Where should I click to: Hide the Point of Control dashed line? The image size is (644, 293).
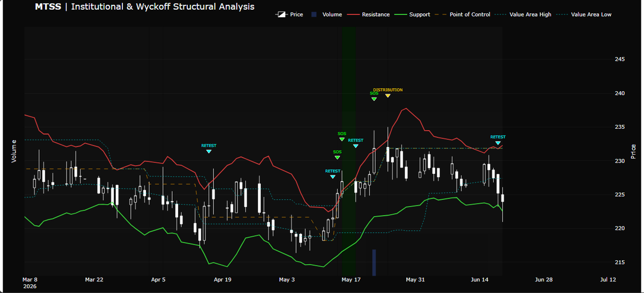tap(463, 14)
